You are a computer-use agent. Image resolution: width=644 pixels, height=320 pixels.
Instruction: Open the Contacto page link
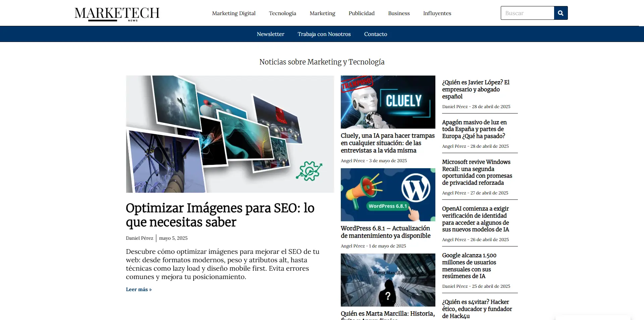376,34
